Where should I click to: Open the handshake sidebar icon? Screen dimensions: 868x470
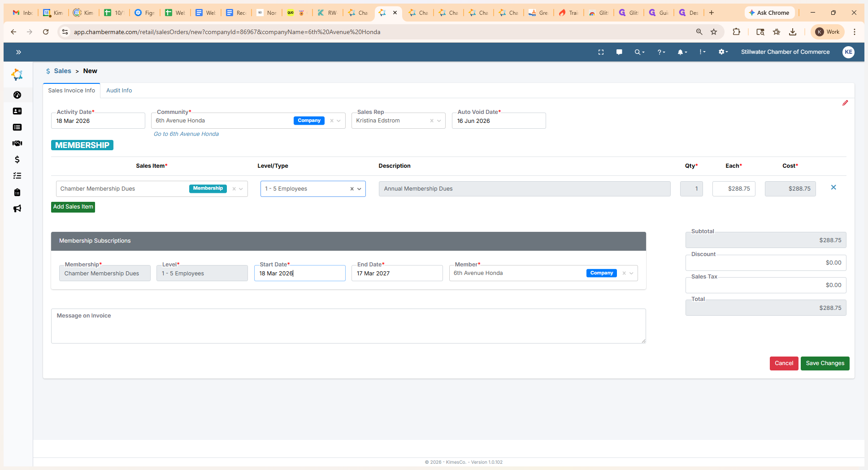(17, 144)
